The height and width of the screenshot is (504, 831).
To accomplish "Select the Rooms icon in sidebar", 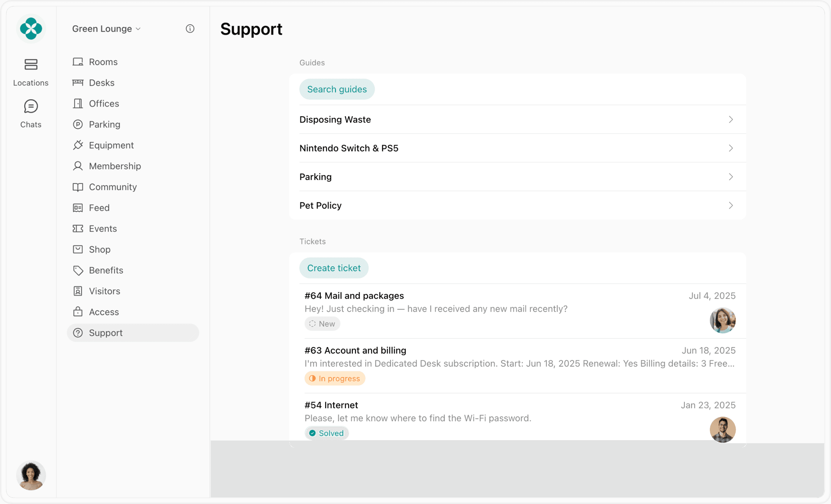I will [78, 62].
